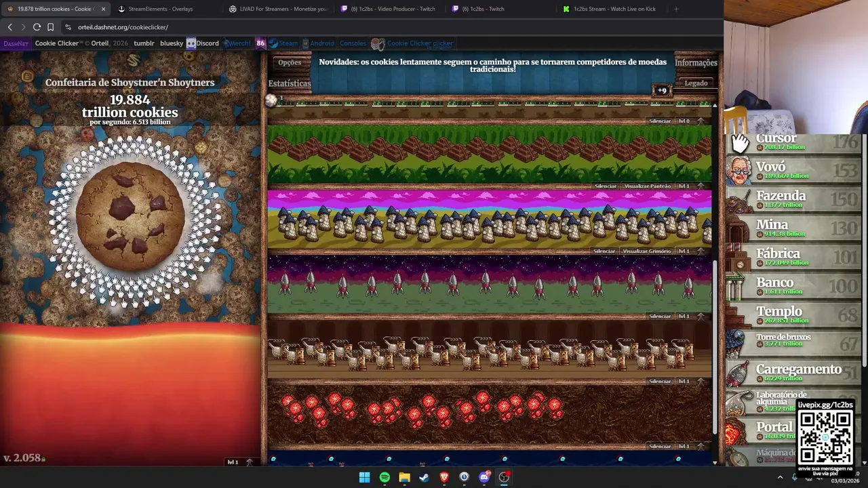The height and width of the screenshot is (488, 868).
Task: Switch to 1c2bs - Video Producer Twitch tab
Action: tap(390, 9)
